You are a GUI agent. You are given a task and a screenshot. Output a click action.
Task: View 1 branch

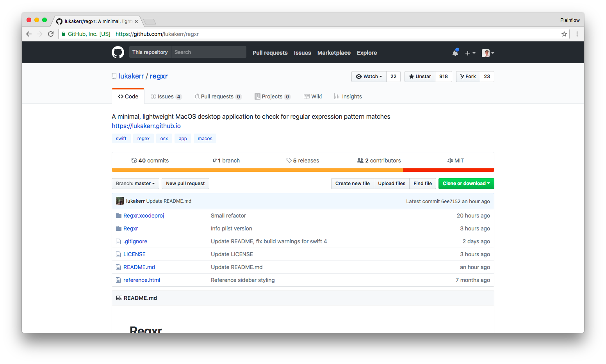click(x=226, y=161)
